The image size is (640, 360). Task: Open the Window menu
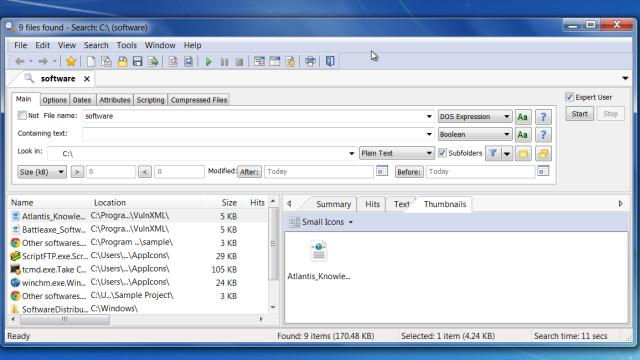tap(160, 45)
